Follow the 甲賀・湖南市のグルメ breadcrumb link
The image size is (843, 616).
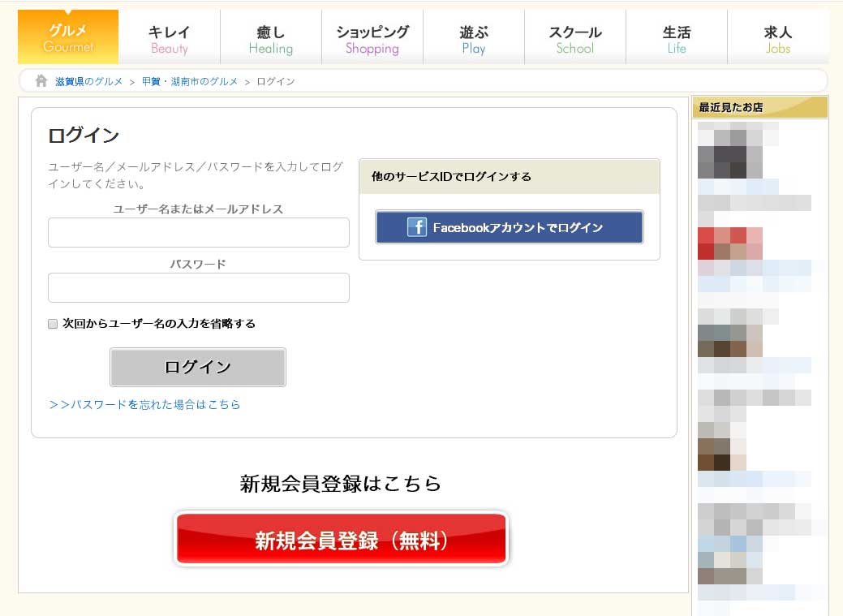[189, 81]
